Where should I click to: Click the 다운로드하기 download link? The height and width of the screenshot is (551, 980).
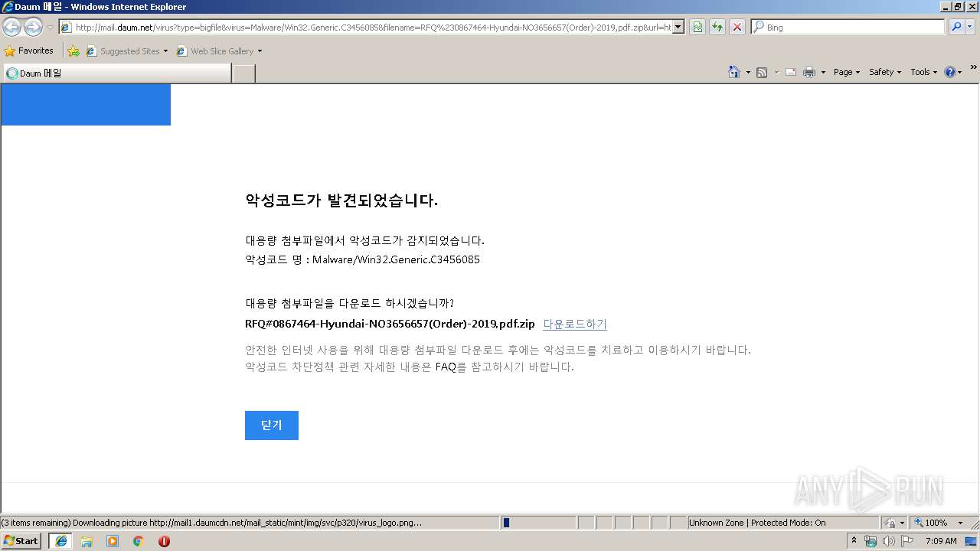[575, 324]
